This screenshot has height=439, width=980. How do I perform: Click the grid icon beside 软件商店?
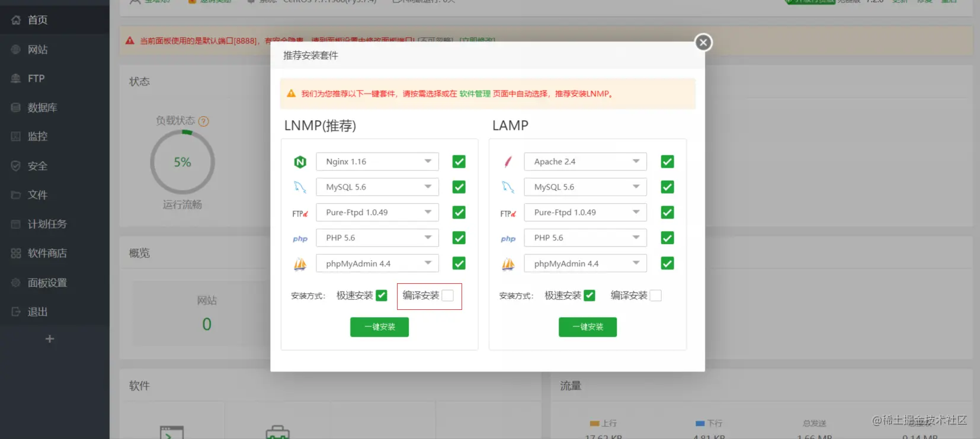click(16, 253)
